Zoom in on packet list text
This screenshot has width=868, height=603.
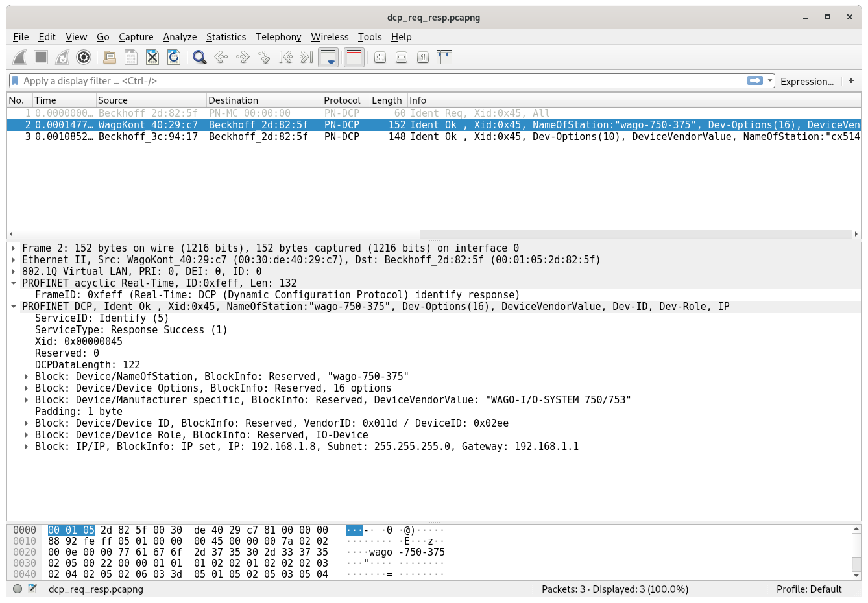click(x=380, y=57)
